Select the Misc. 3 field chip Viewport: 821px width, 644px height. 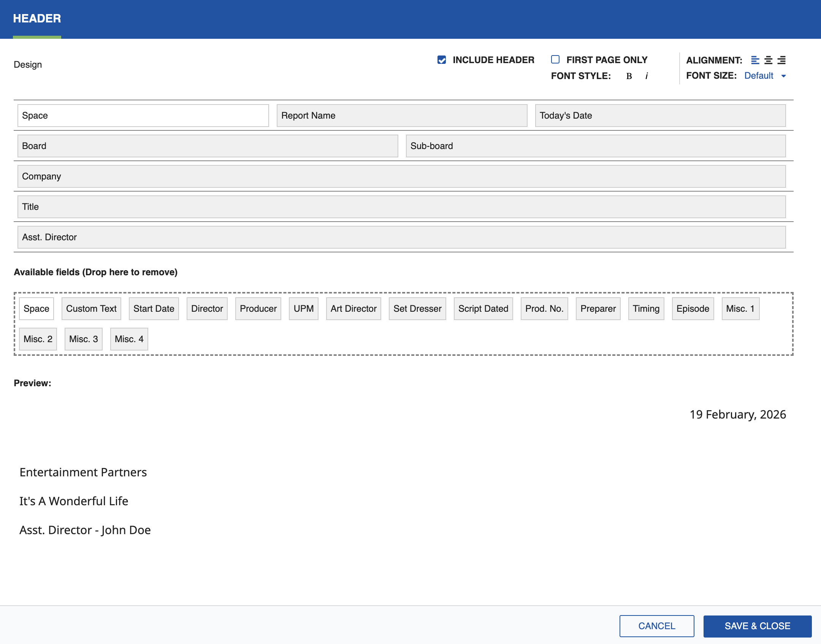83,339
